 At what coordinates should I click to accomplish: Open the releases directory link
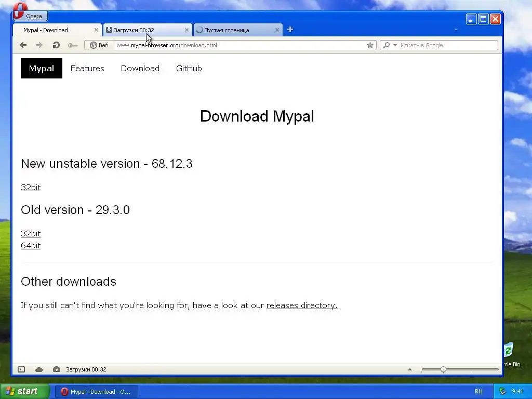point(302,305)
